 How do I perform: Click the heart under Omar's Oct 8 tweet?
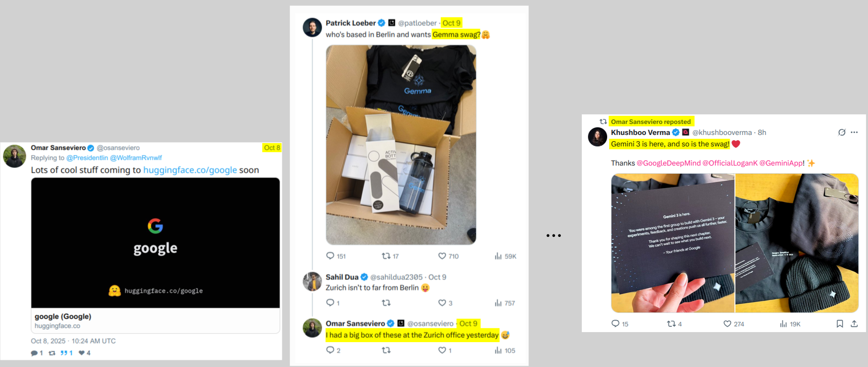coord(82,353)
